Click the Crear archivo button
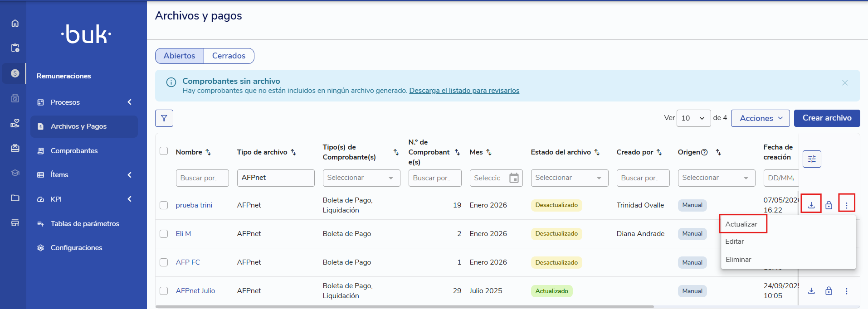Image resolution: width=868 pixels, height=309 pixels. point(827,118)
